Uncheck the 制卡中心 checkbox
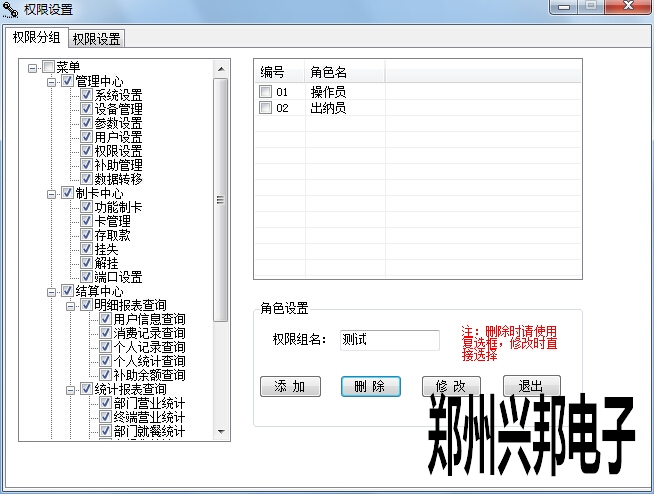 coord(68,193)
